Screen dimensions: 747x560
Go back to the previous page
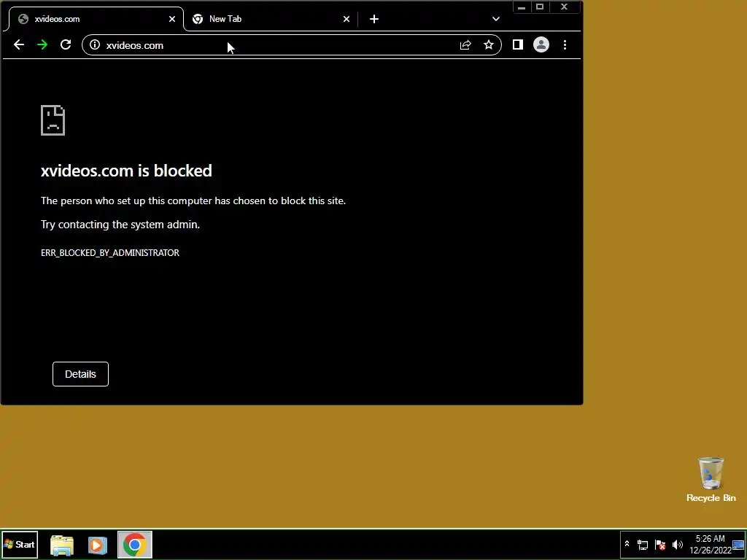(18, 44)
